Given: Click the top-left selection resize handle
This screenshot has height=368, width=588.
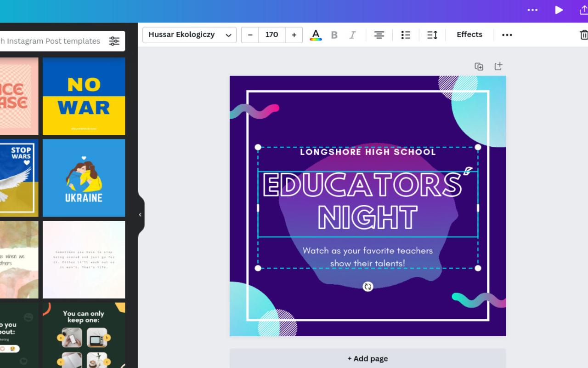Looking at the screenshot, I should pyautogui.click(x=258, y=147).
